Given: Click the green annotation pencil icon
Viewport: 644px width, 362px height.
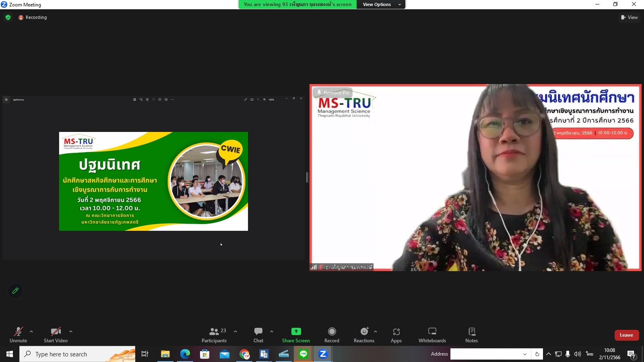Looking at the screenshot, I should (15, 291).
